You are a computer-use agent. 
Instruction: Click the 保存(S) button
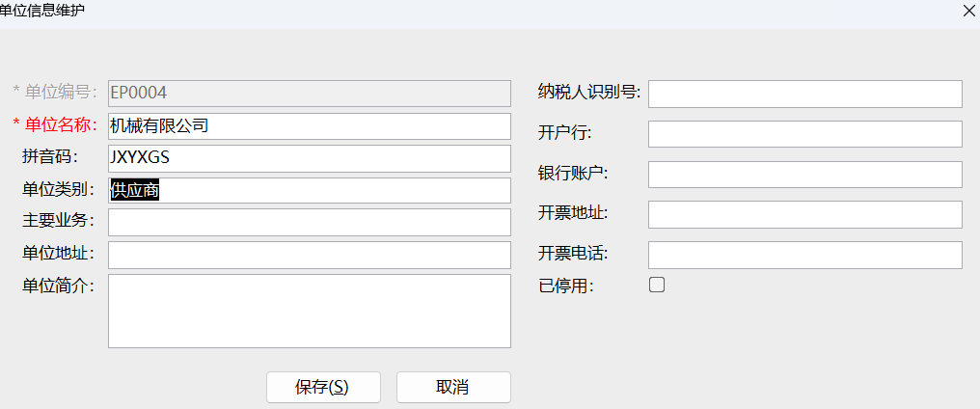coord(323,387)
